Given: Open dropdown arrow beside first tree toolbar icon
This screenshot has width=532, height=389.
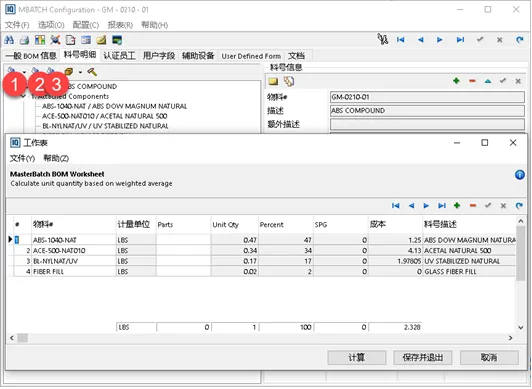Looking at the screenshot, I should tap(24, 72).
